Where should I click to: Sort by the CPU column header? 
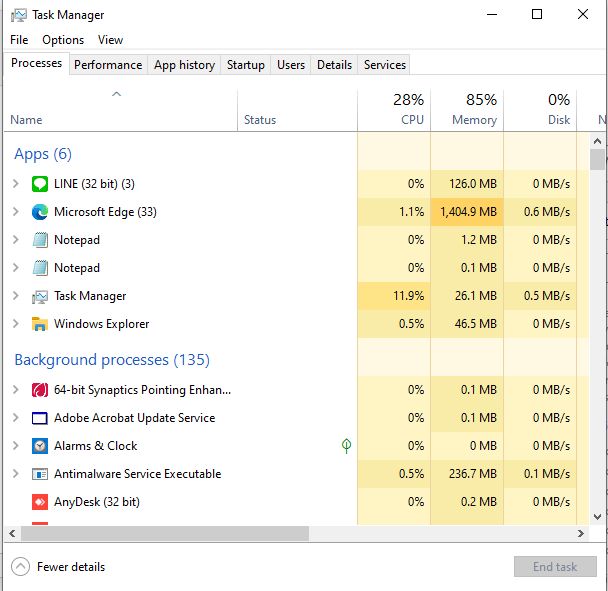(x=394, y=111)
